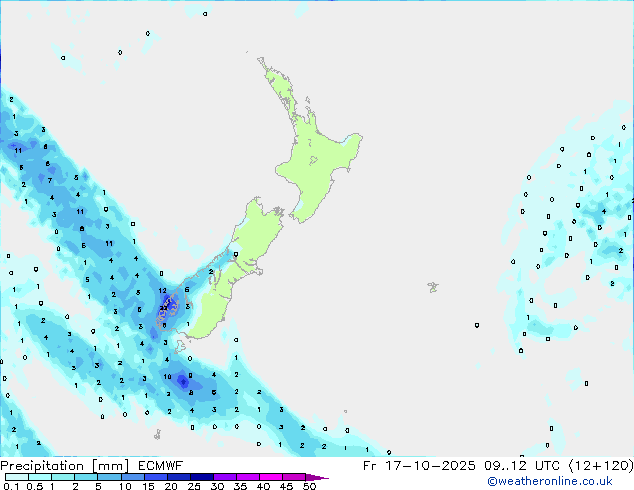This screenshot has height=490, width=634.
Task: Click the 20–25 mm legend color swatch
Action: [x=179, y=477]
